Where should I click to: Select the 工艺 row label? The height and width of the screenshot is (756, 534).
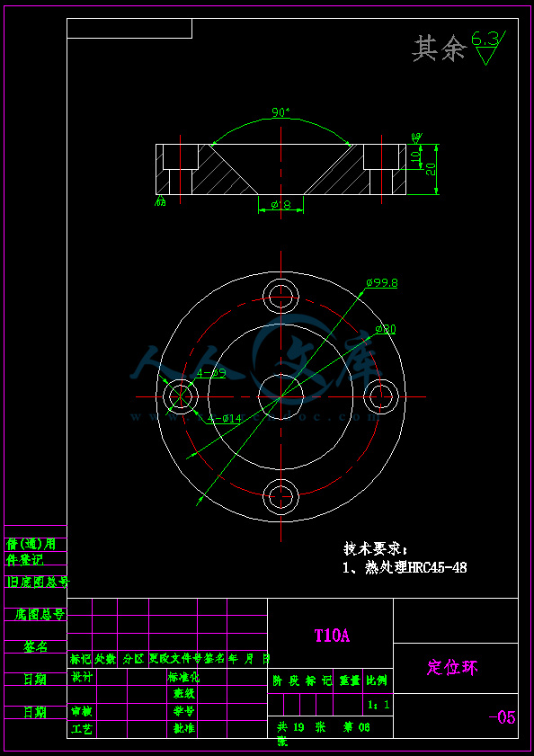[82, 728]
